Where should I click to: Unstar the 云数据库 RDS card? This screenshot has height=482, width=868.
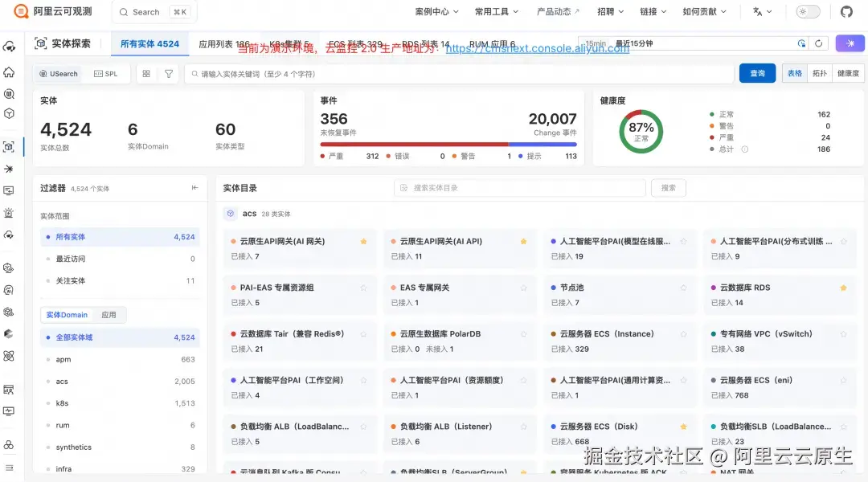click(x=843, y=288)
